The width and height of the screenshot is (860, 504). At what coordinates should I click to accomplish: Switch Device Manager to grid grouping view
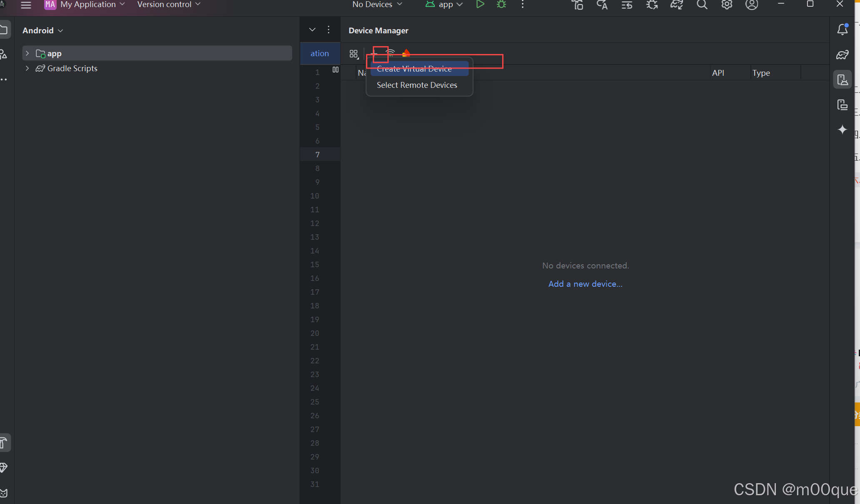pos(354,53)
